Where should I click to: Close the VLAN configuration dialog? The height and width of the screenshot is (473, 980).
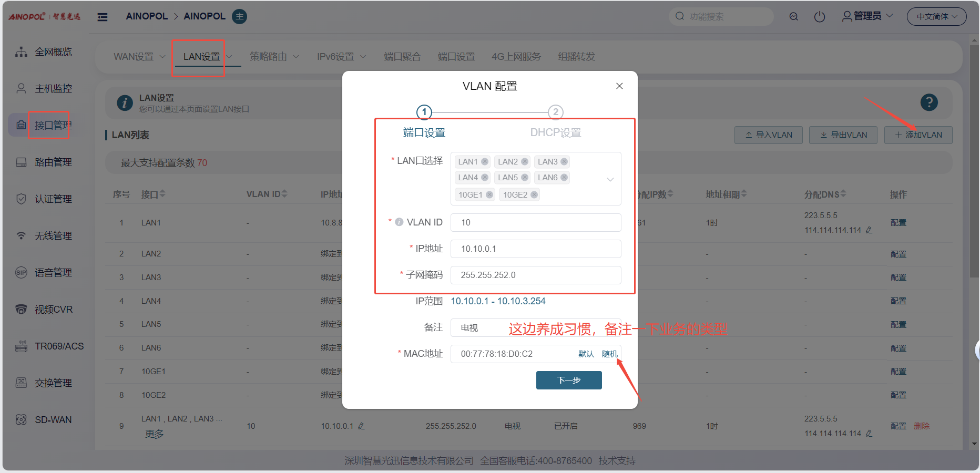(619, 86)
